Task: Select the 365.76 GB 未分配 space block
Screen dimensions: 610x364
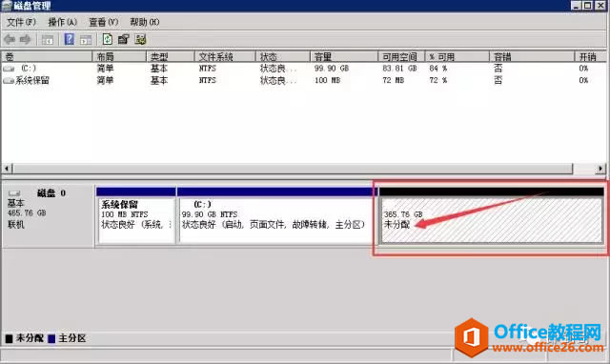Action: 492,216
